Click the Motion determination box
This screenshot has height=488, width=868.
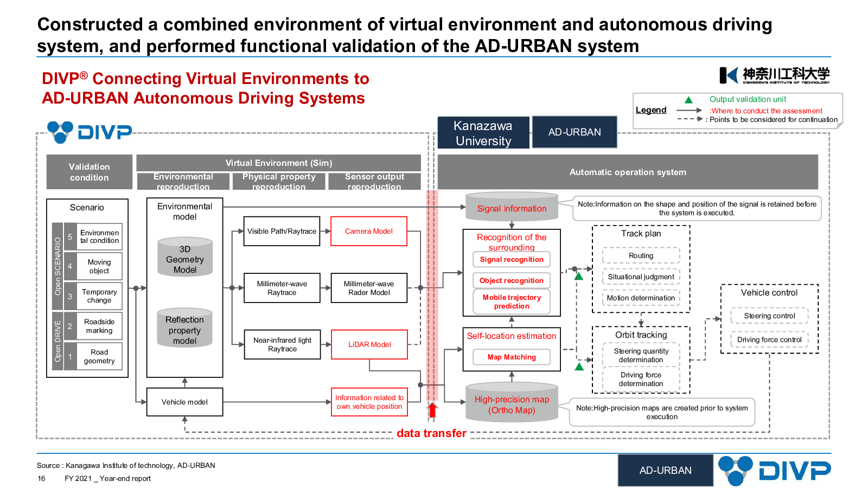click(641, 298)
